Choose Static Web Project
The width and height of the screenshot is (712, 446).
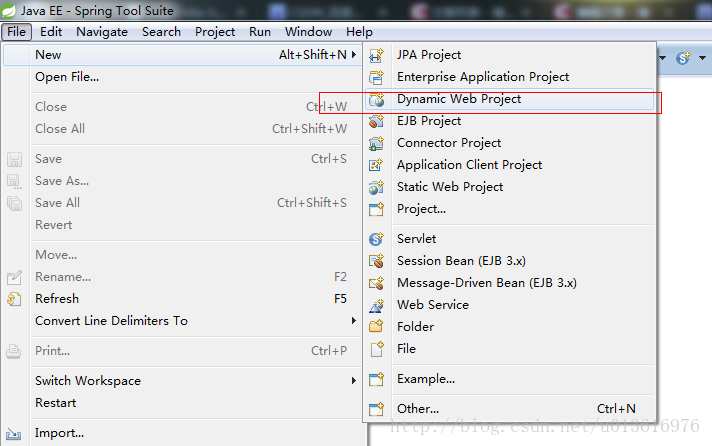pyautogui.click(x=509, y=187)
